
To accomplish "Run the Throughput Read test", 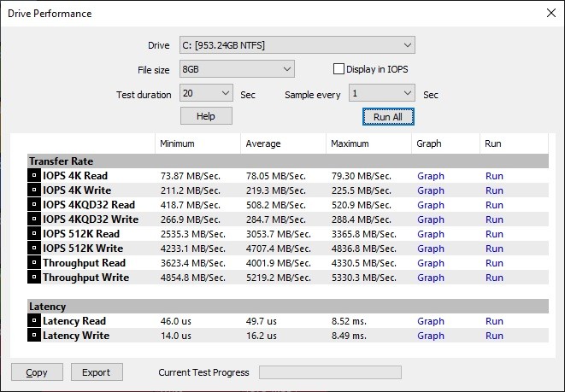I will point(494,263).
